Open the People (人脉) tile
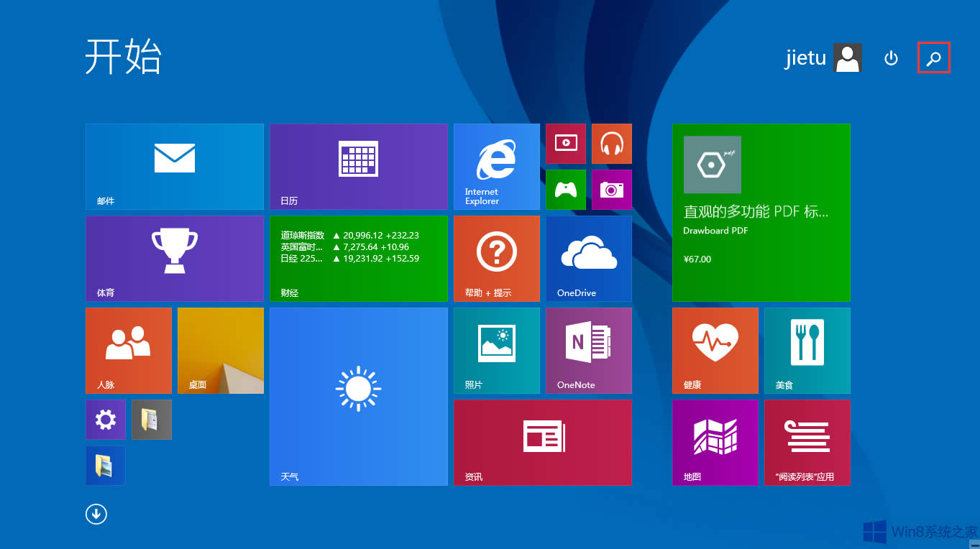Screen dimensions: 980x549 [x=128, y=350]
